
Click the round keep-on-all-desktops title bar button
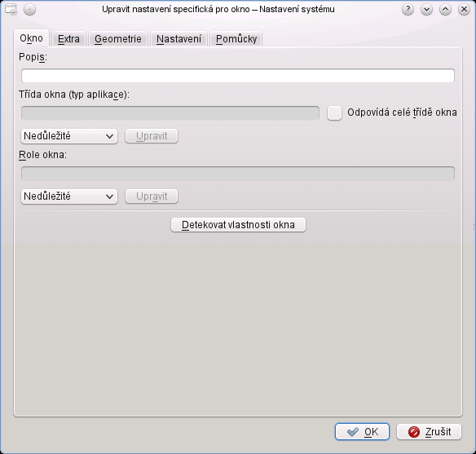(x=29, y=10)
